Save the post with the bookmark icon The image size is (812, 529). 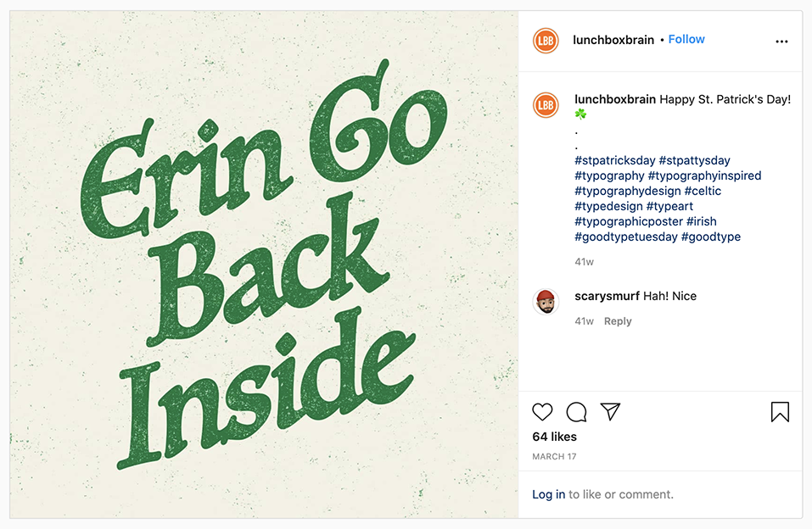[779, 412]
